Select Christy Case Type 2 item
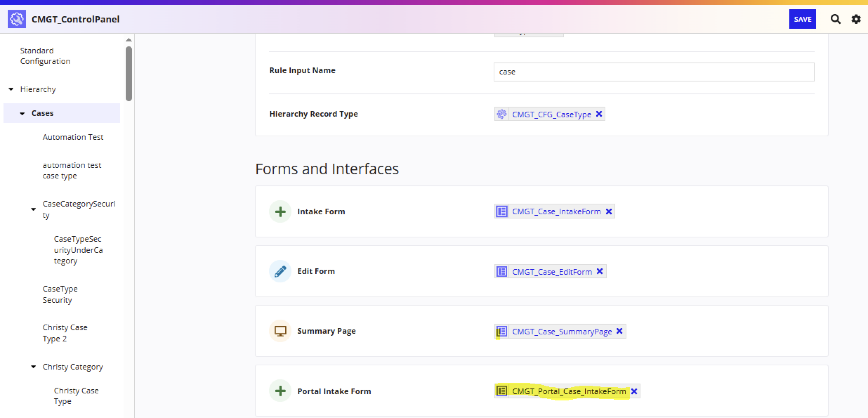The width and height of the screenshot is (868, 418). pyautogui.click(x=65, y=333)
